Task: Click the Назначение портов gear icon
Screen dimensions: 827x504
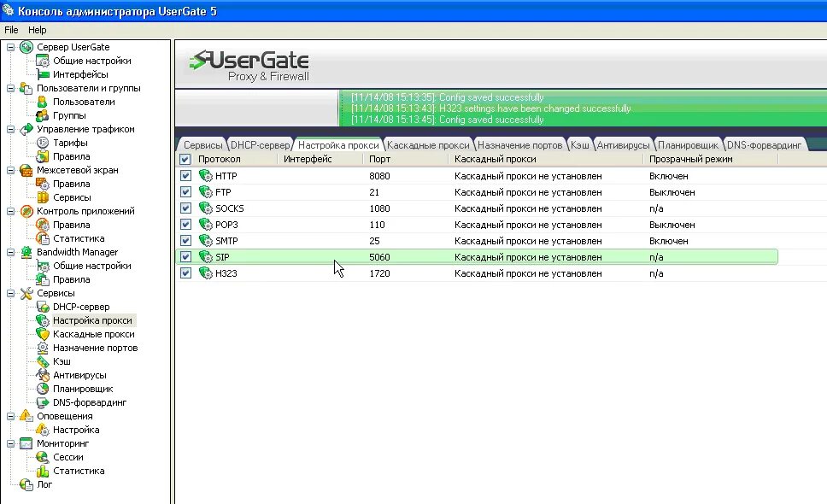Action: (x=43, y=348)
